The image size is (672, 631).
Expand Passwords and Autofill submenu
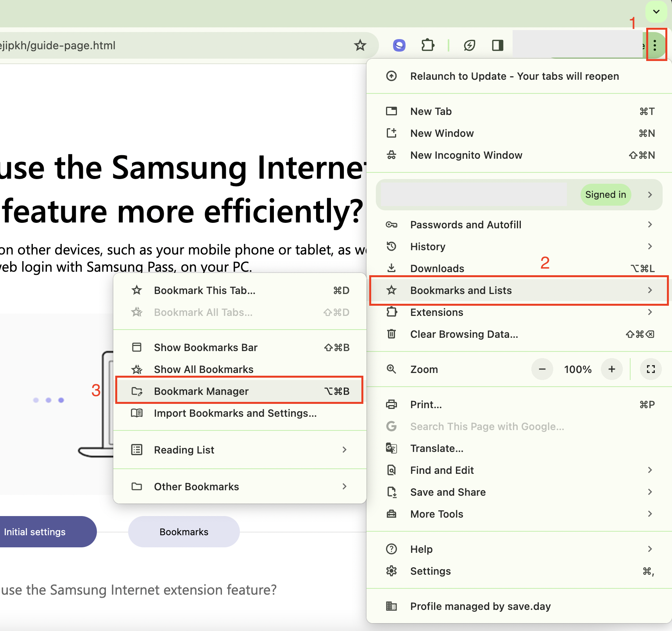pos(519,224)
